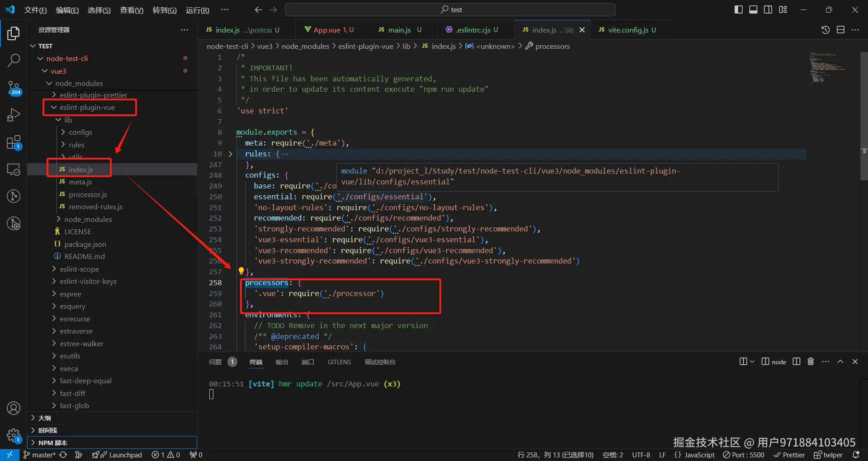Collapse the eslint-plugin-vue folder

(87, 108)
